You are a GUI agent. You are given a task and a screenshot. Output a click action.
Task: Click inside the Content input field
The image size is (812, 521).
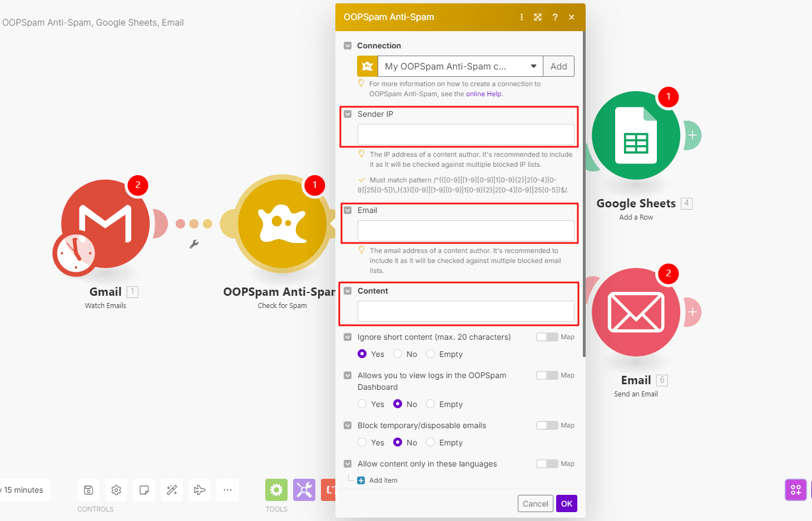tap(466, 311)
